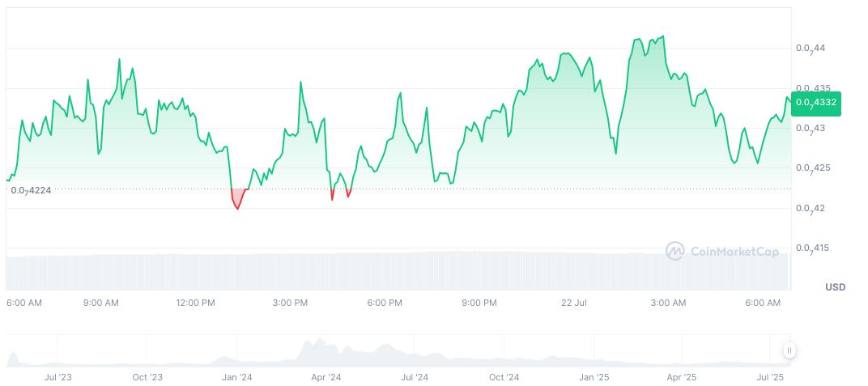868x386 pixels.
Task: Select Jan '25 on the overview timeline
Action: pyautogui.click(x=594, y=377)
